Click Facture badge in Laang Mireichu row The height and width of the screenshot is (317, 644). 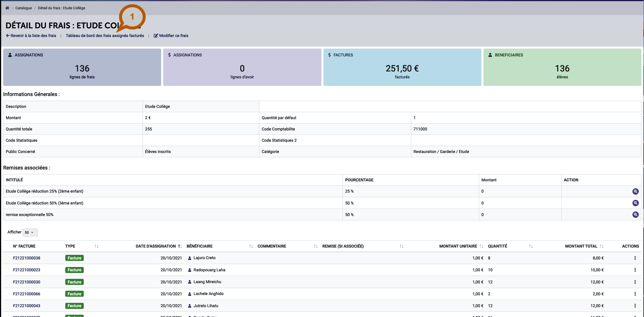(75, 282)
